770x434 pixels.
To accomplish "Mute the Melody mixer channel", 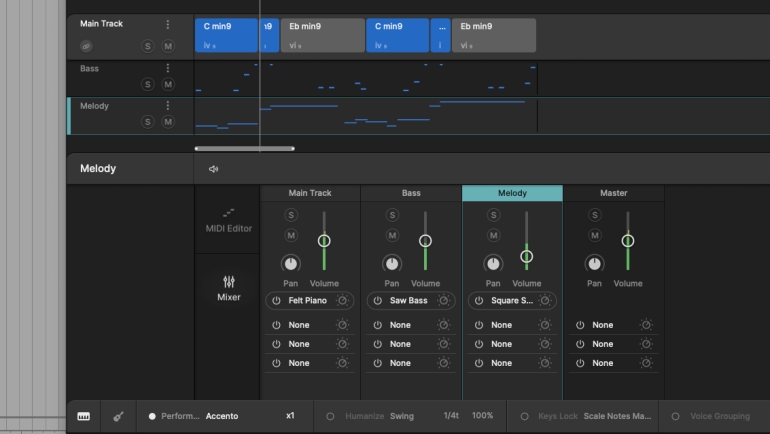I will pos(494,236).
